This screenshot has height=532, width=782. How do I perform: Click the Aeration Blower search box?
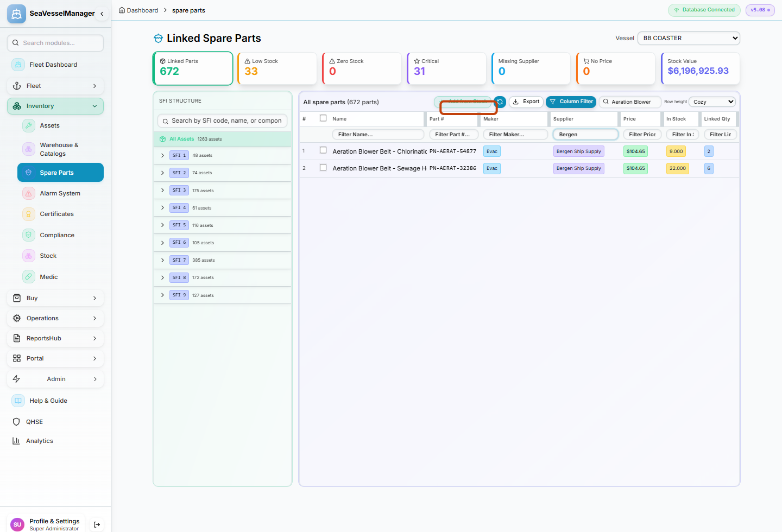point(630,102)
